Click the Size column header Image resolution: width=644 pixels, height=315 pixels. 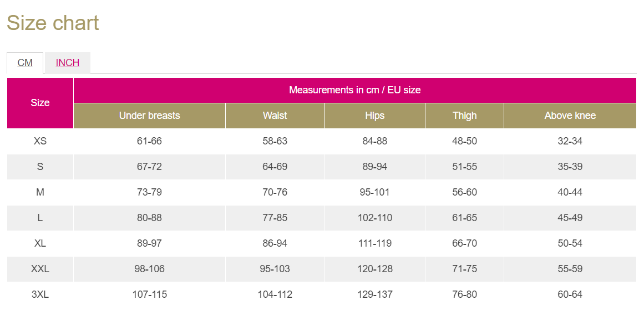pos(40,103)
